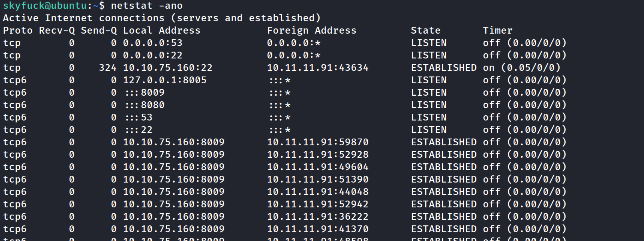Click the State column header
This screenshot has width=644, height=241.
point(426,30)
